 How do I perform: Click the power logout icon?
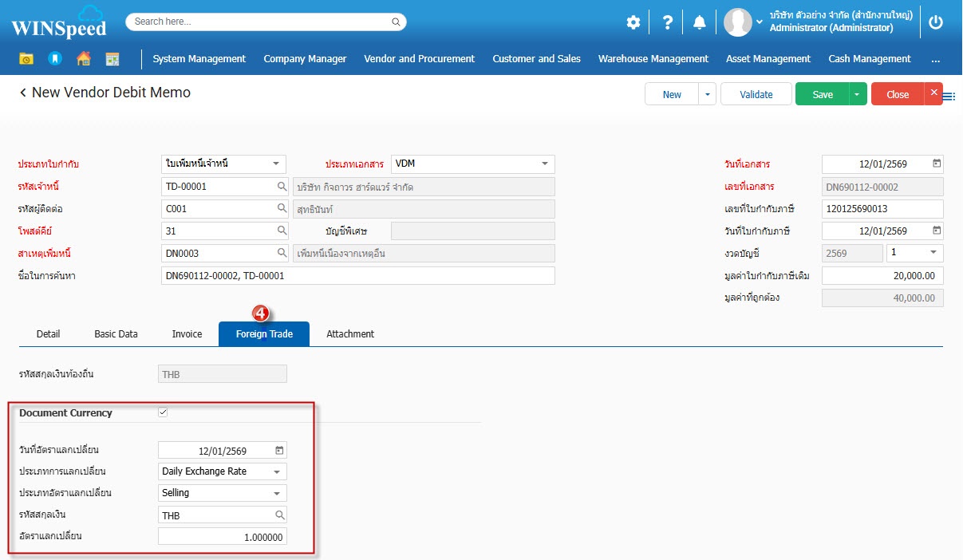point(936,22)
